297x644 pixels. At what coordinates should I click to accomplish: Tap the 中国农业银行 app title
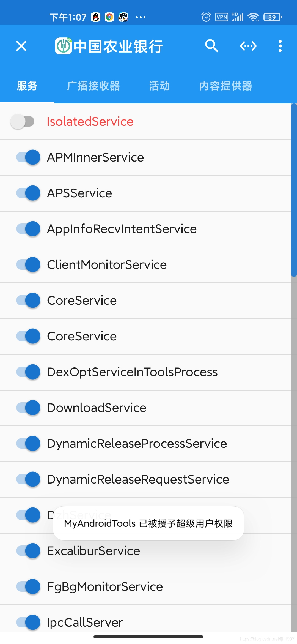click(x=118, y=46)
